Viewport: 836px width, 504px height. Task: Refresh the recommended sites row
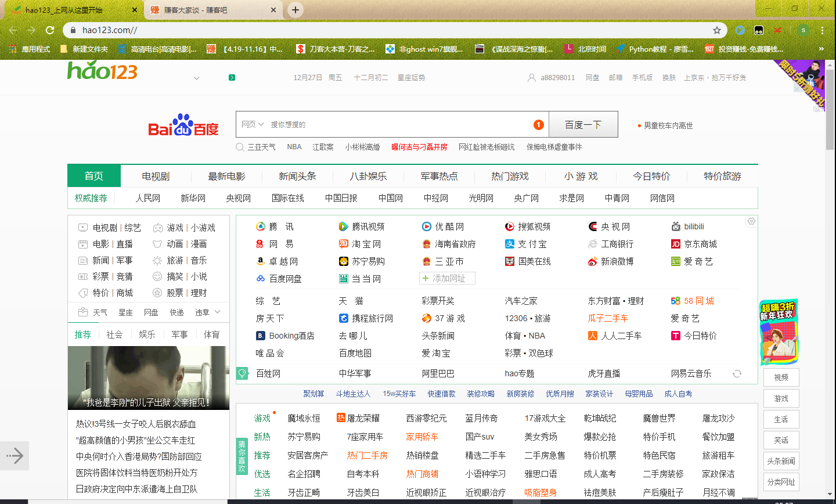tap(737, 373)
